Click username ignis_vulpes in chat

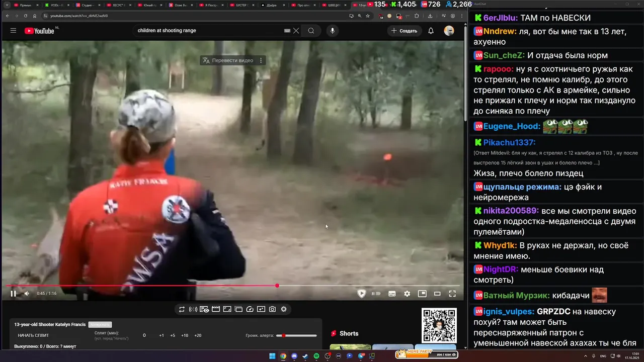[509, 312]
